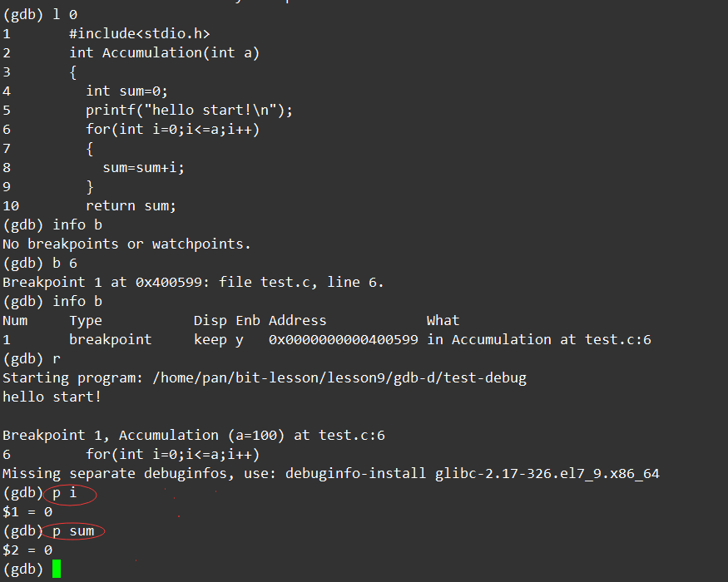Viewport: 728px width, 582px height.
Task: Click the circled "p sum" command
Action: (x=77, y=531)
